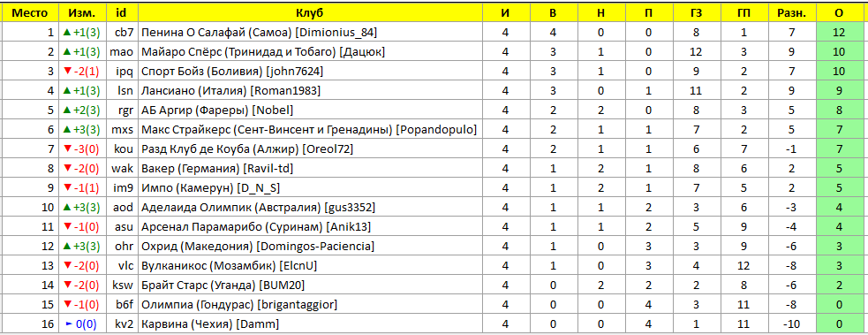
Task: Click the Разн. column header
Action: pos(792,12)
